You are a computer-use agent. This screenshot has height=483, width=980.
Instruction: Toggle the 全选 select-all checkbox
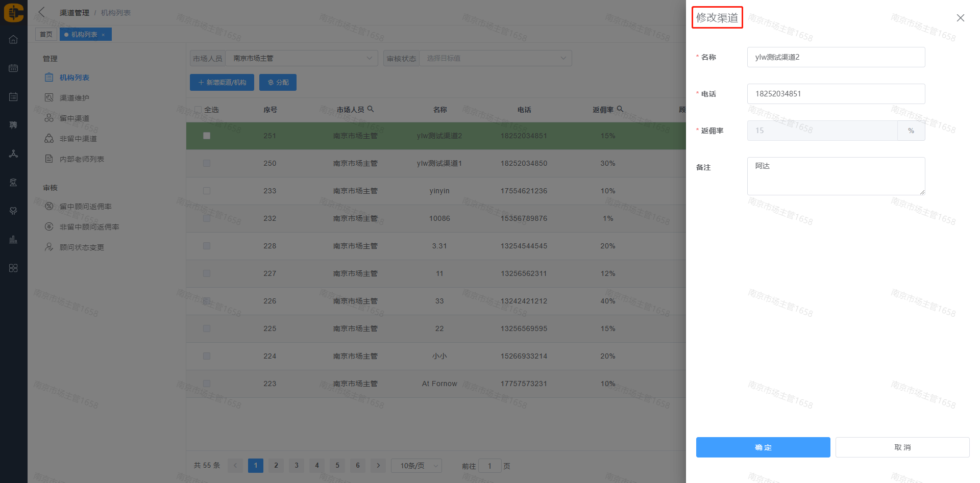[198, 110]
